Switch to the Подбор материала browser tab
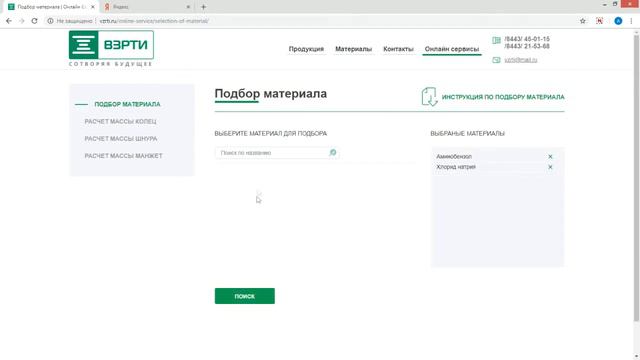640x360 pixels. (x=51, y=7)
